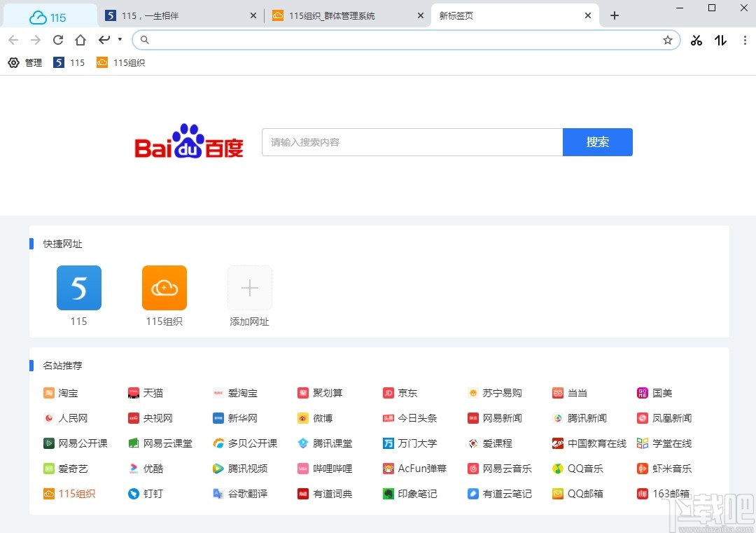Select the 新标签页 tab
Screen dimensions: 756x533
click(515, 16)
